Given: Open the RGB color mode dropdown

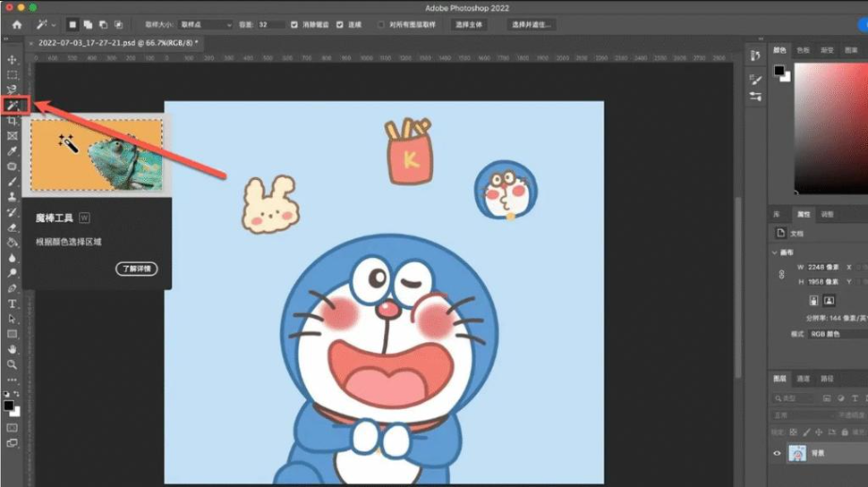Looking at the screenshot, I should point(838,334).
